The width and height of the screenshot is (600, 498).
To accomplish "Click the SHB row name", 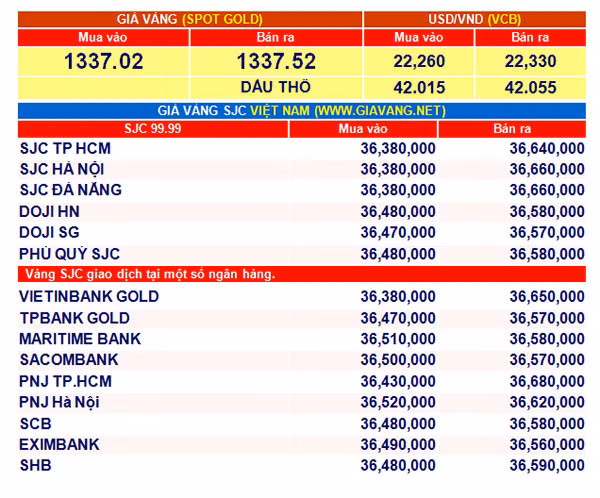I will pyautogui.click(x=36, y=465).
